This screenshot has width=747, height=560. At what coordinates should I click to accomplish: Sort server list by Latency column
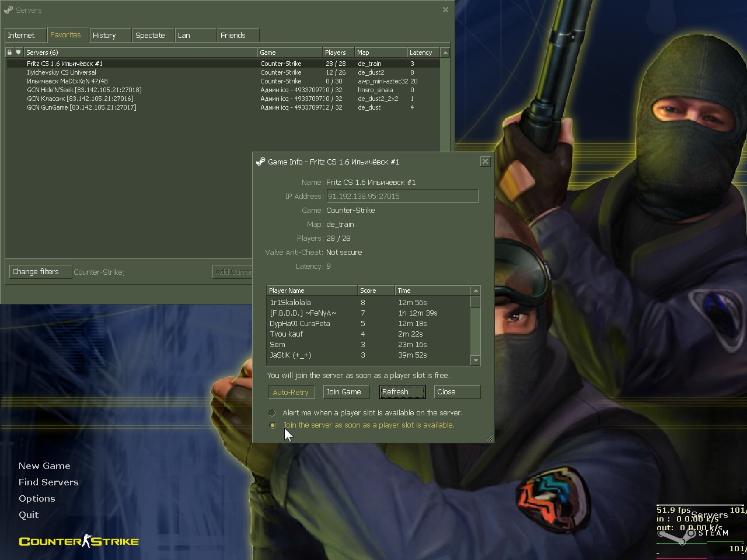pos(424,52)
